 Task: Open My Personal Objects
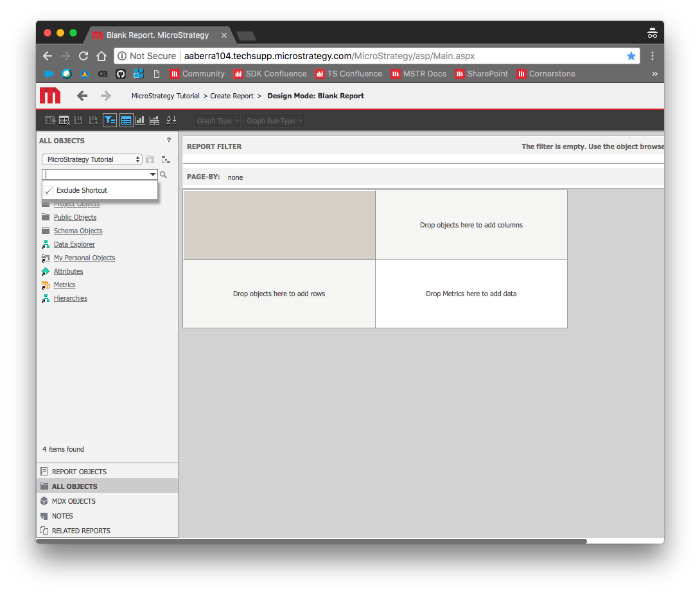pyautogui.click(x=84, y=258)
